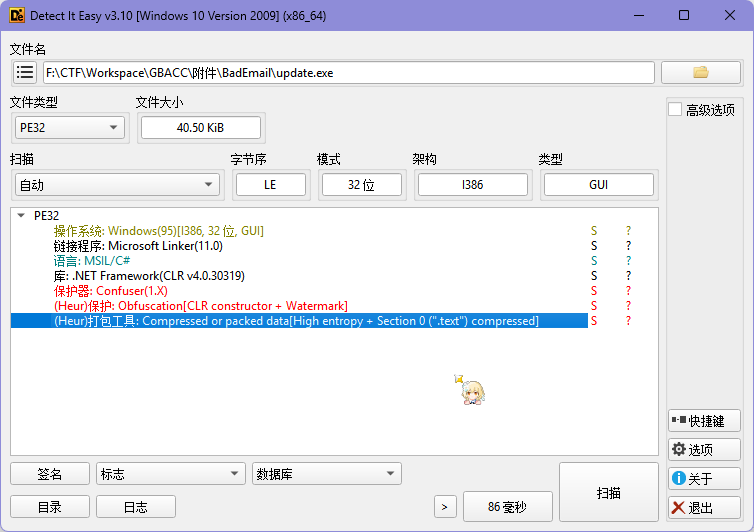The width and height of the screenshot is (754, 532).
Task: Enable the 高级选项 checkbox
Action: (x=676, y=110)
